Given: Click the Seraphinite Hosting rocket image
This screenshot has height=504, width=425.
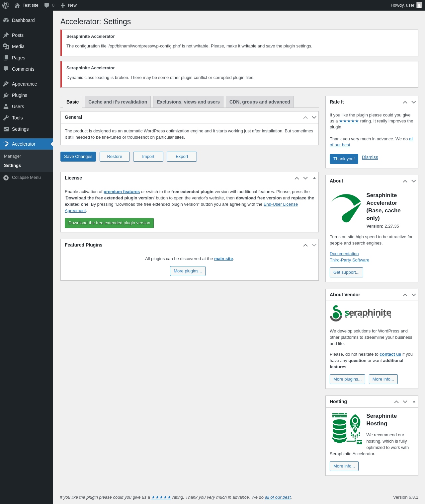Looking at the screenshot, I should (347, 428).
